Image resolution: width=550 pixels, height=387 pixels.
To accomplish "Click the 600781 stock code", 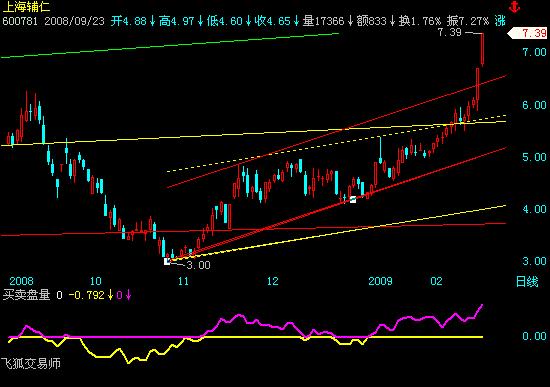I will [x=20, y=21].
